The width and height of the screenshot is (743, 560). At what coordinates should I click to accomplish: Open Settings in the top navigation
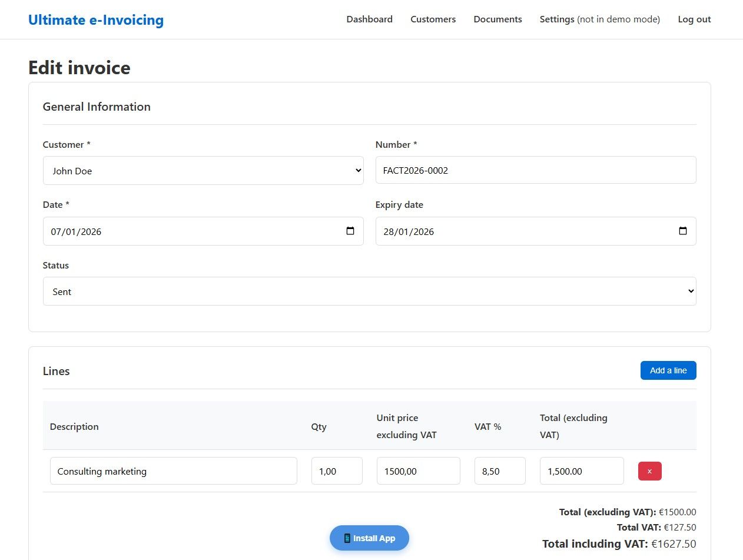coord(557,19)
